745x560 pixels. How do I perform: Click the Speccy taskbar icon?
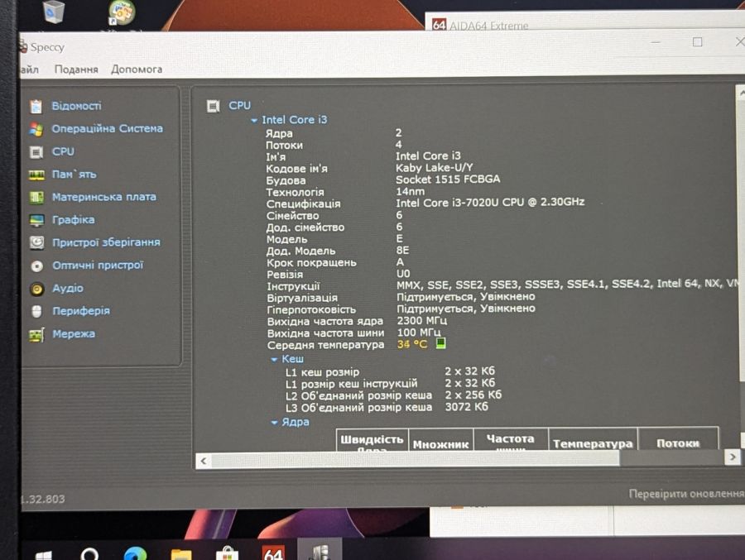tap(320, 551)
